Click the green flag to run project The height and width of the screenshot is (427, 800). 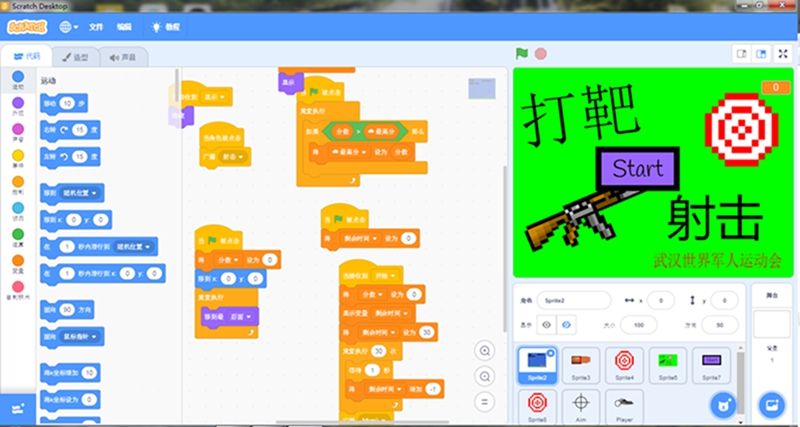521,54
